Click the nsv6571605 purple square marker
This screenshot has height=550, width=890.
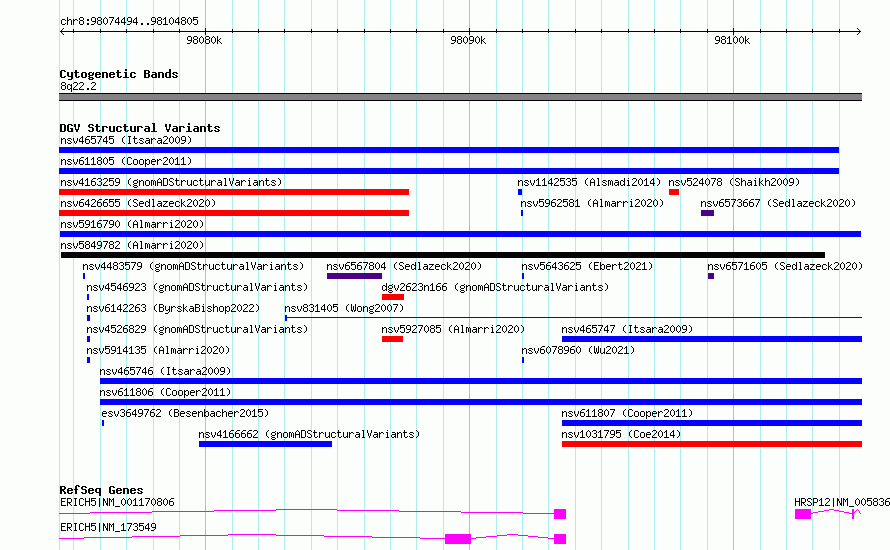coord(711,276)
